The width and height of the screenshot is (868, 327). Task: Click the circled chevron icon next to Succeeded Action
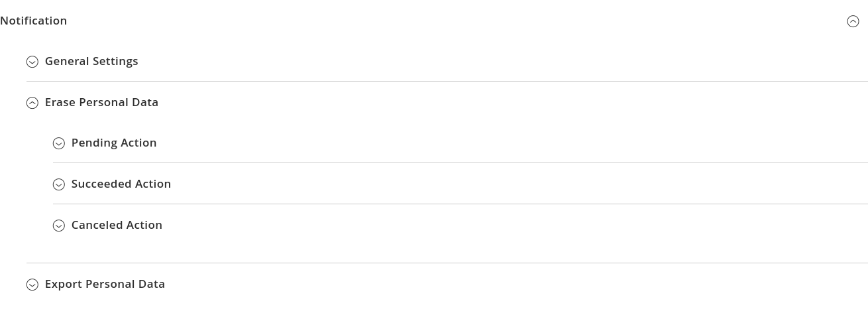point(59,184)
